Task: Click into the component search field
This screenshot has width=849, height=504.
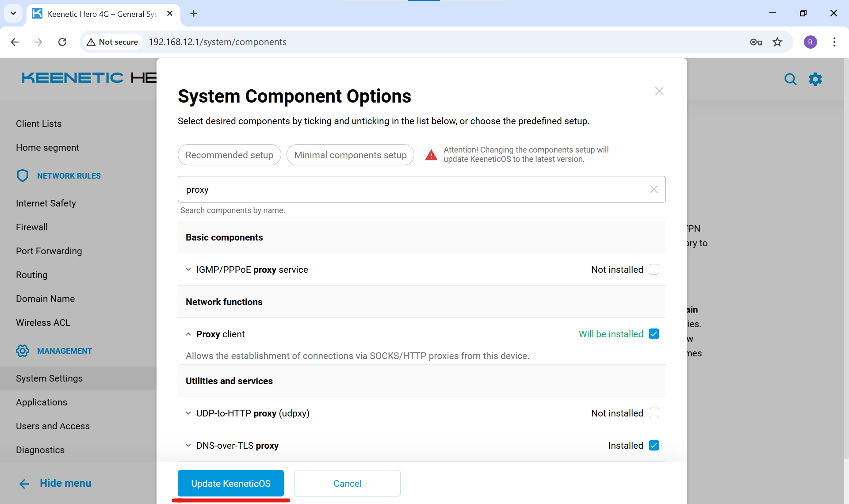Action: coord(411,189)
